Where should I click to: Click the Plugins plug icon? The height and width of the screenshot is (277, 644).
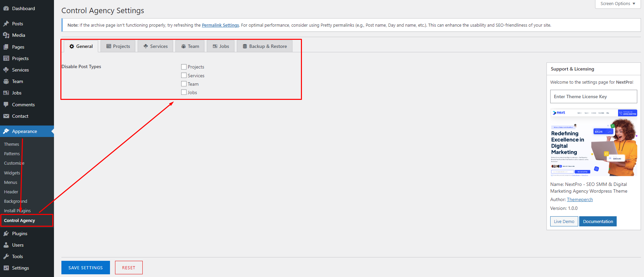pyautogui.click(x=6, y=233)
